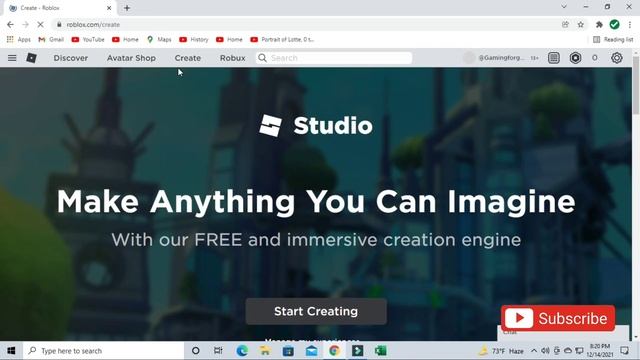Select the Create nav item
The image size is (640, 360).
point(188,58)
